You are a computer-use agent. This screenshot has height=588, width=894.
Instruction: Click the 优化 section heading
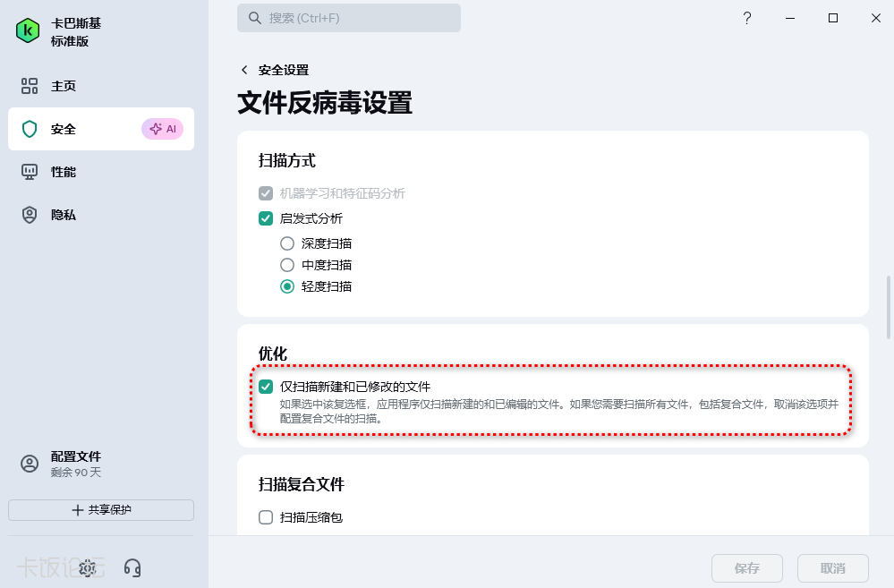(273, 354)
